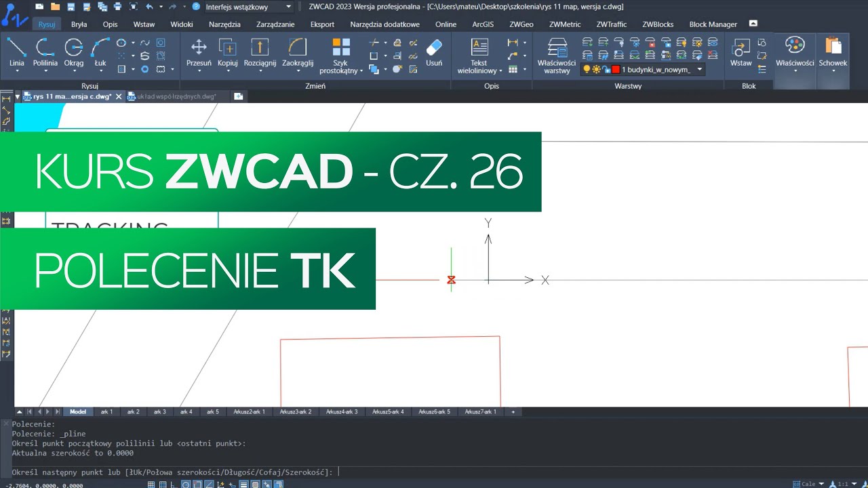The height and width of the screenshot is (488, 868).
Task: Collapse the ribbon with the minimize arrow button
Action: [753, 24]
